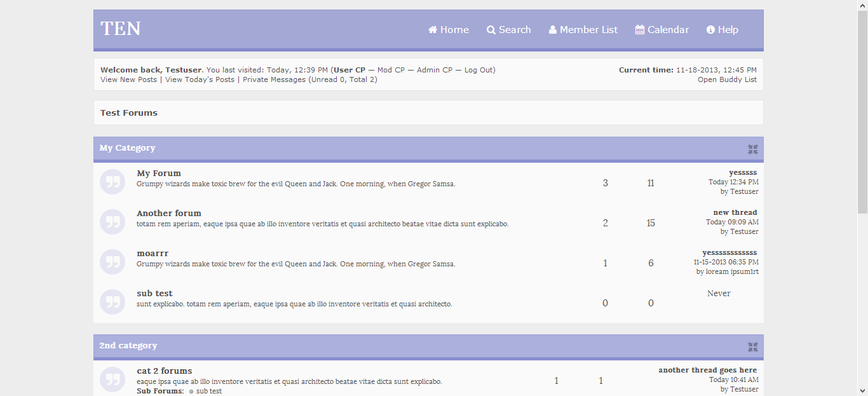
Task: Open the Search page from navigation
Action: click(x=508, y=30)
